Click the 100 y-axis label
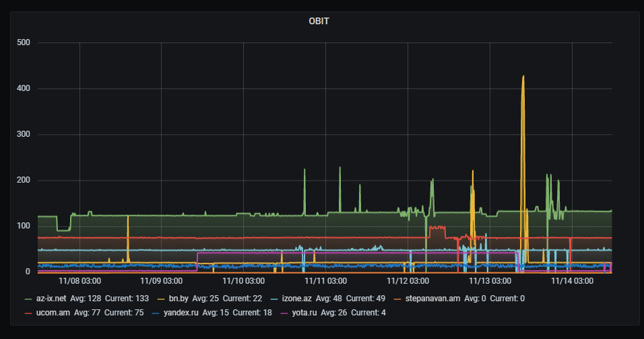 pyautogui.click(x=24, y=226)
